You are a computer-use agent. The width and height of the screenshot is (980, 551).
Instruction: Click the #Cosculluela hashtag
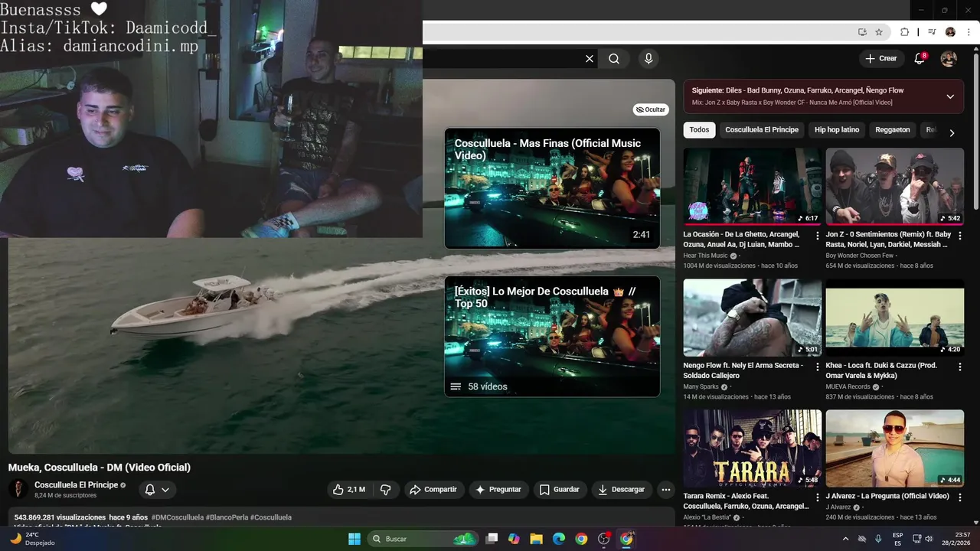pyautogui.click(x=271, y=517)
